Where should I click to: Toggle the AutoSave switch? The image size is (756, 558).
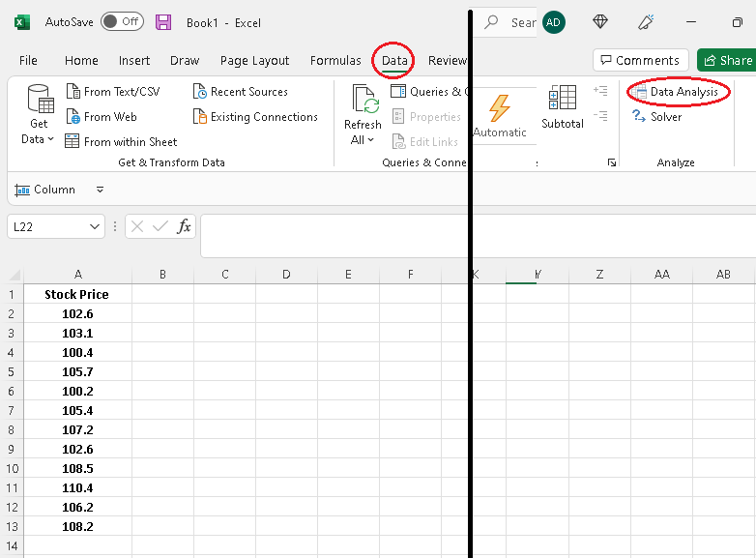pos(122,21)
